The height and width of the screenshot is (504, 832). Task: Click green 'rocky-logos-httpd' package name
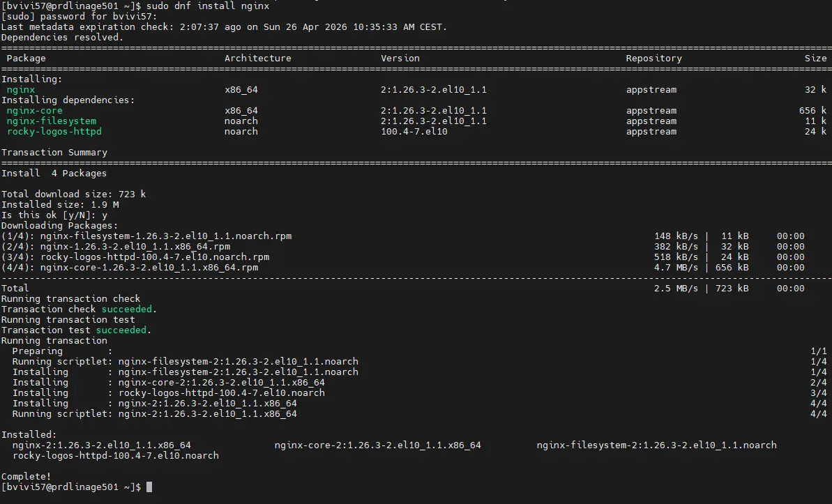54,132
